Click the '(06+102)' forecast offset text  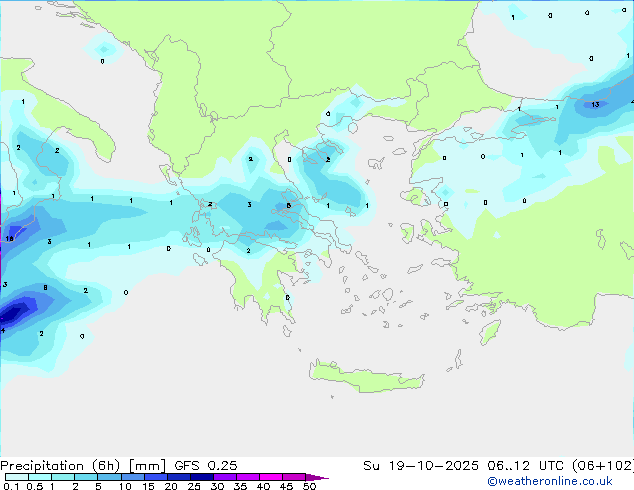tap(602, 466)
